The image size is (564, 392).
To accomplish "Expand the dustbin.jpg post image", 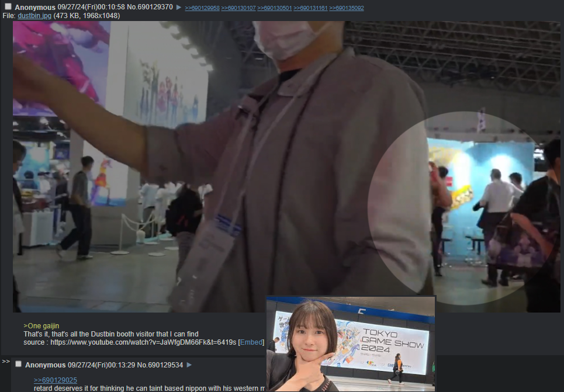I will tap(286, 166).
